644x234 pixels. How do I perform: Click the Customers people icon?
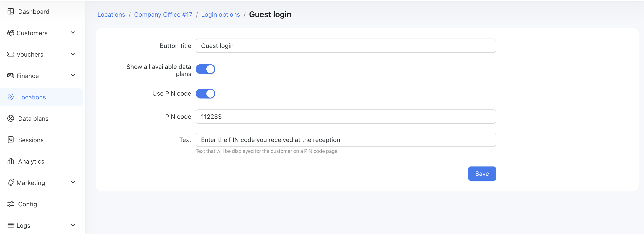[10, 33]
